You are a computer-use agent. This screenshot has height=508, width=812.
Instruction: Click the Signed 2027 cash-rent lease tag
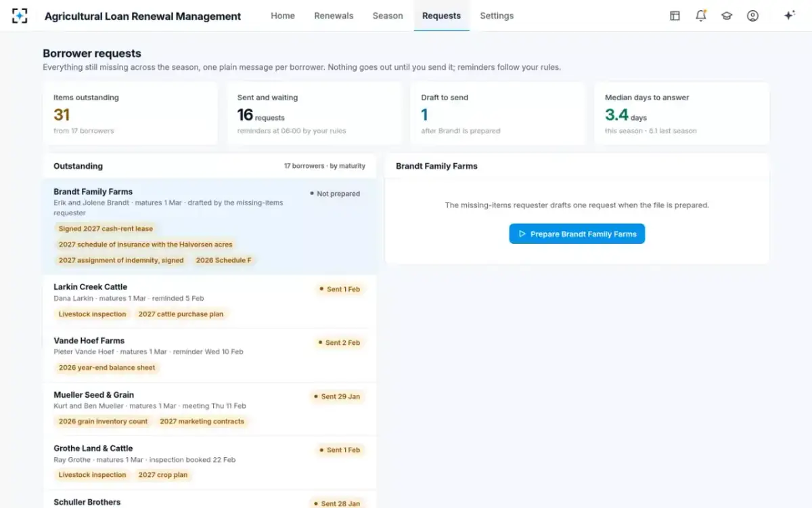pos(106,229)
